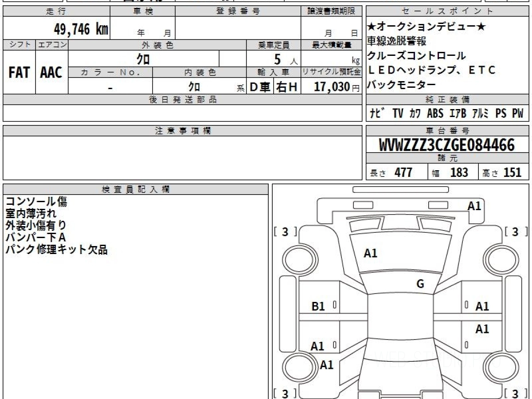Click the アルミ alloy wheel code
The width and height of the screenshot is (532, 399).
(x=481, y=113)
